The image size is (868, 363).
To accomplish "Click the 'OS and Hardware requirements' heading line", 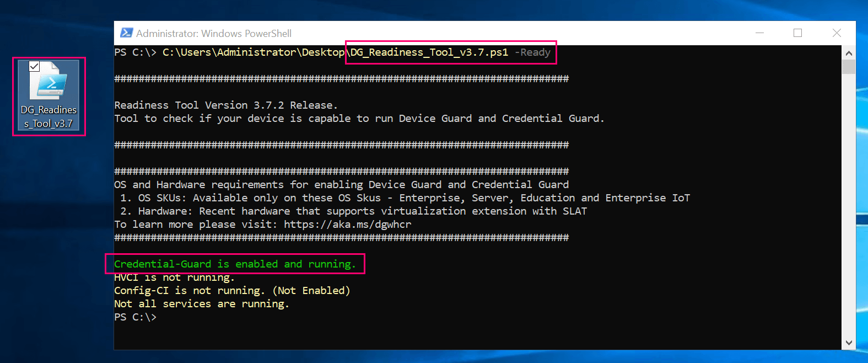I will [342, 185].
